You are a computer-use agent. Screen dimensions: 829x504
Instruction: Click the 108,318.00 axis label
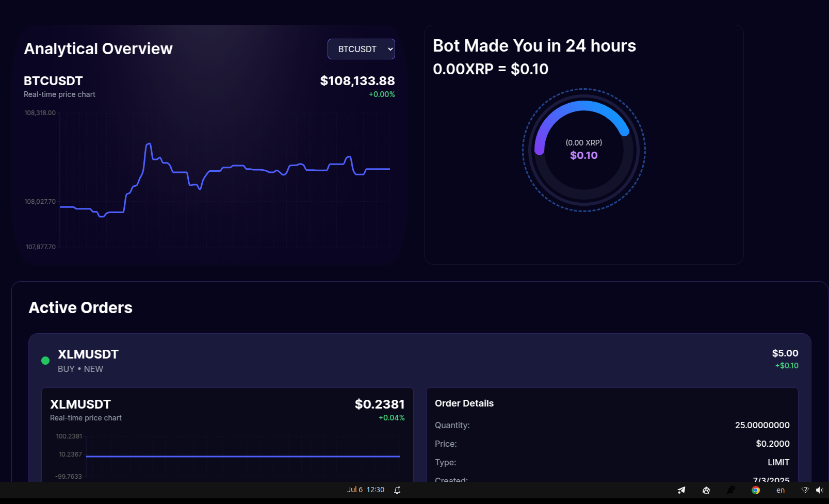pos(40,113)
